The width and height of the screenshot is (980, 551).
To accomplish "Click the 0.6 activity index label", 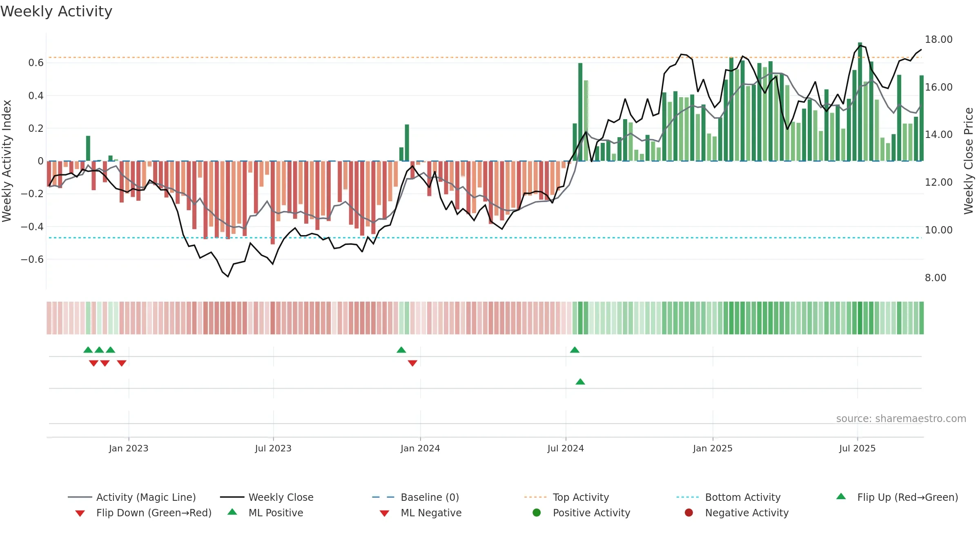I will (x=36, y=63).
